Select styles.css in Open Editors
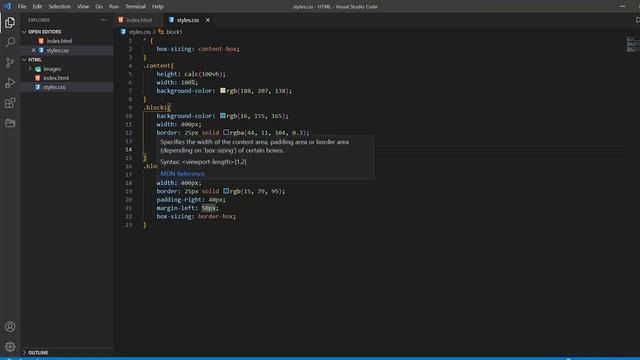Viewport: 640px width, 360px height. tap(58, 50)
